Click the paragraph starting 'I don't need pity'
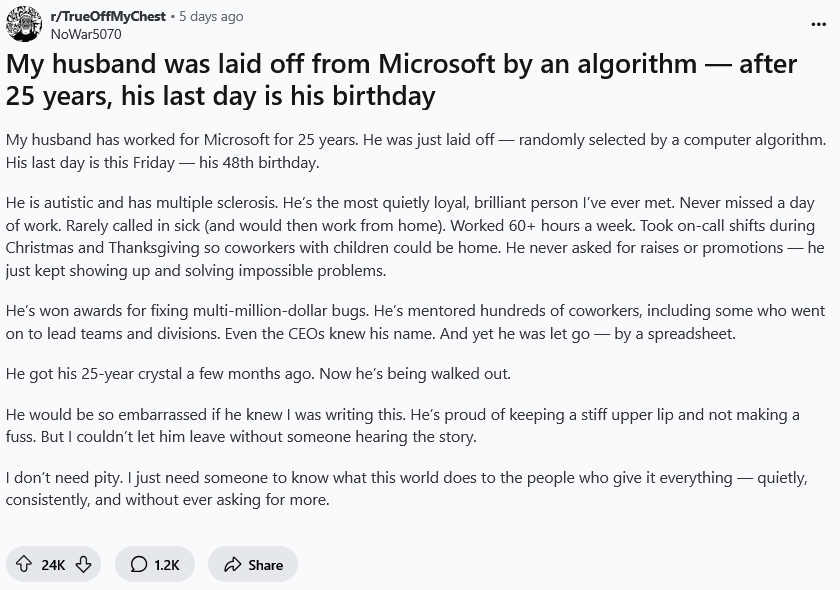 tap(407, 489)
